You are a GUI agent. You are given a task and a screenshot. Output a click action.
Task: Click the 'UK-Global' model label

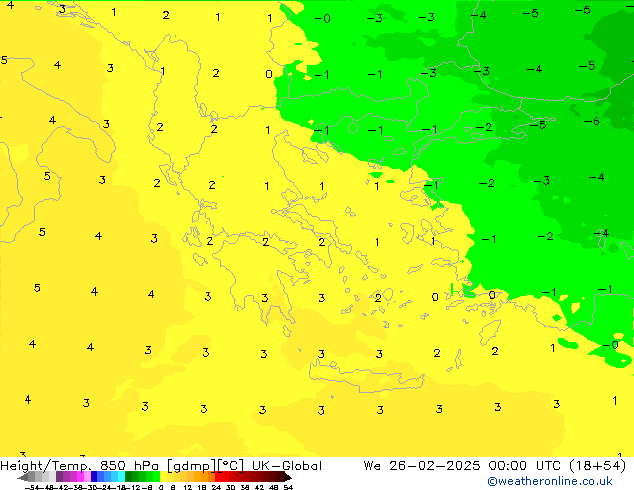click(x=287, y=466)
